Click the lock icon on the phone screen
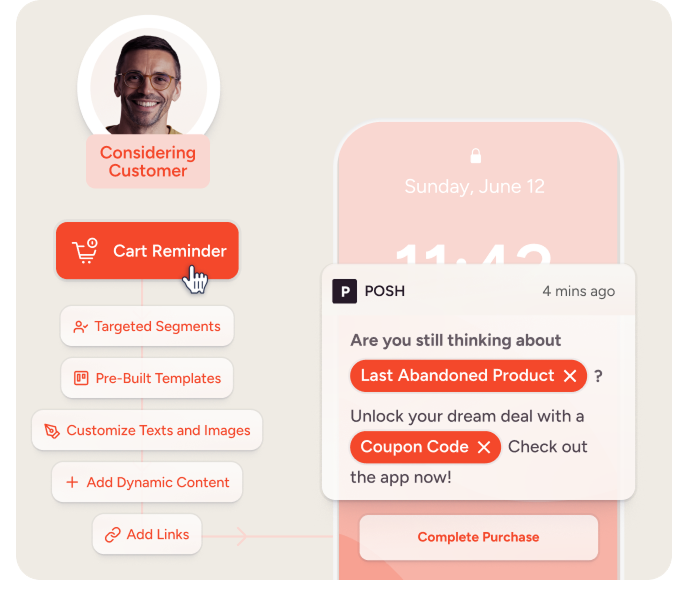 pos(477,156)
